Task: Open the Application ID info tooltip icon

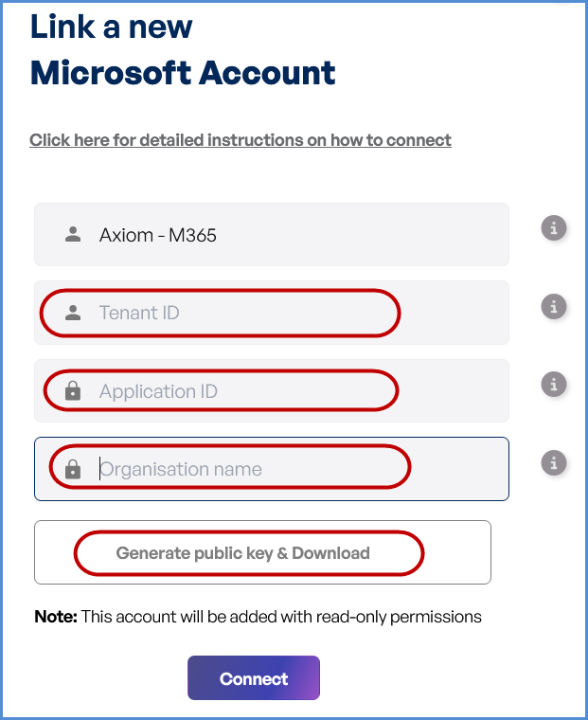Action: point(554,385)
